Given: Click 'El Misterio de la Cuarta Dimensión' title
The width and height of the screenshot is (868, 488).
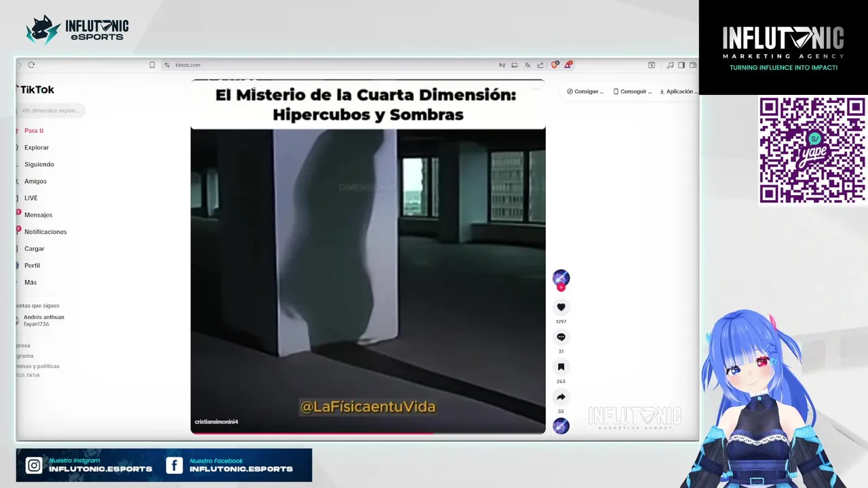Looking at the screenshot, I should [366, 95].
